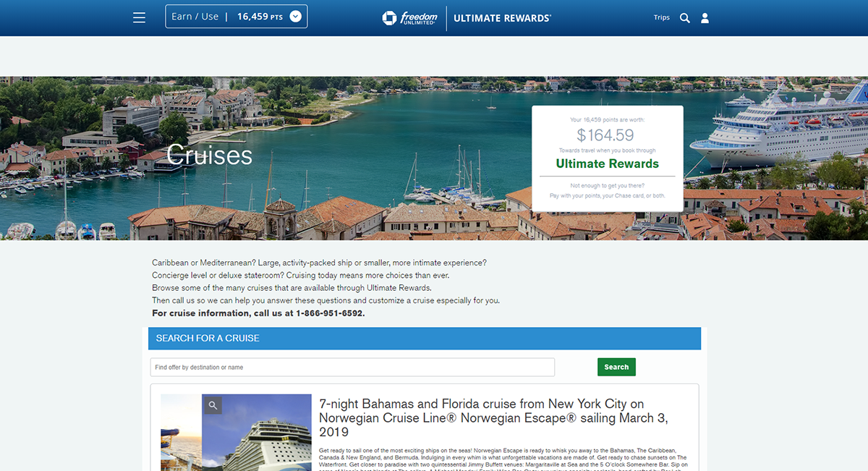868x471 pixels.
Task: Open the user profile account icon
Action: coord(705,17)
